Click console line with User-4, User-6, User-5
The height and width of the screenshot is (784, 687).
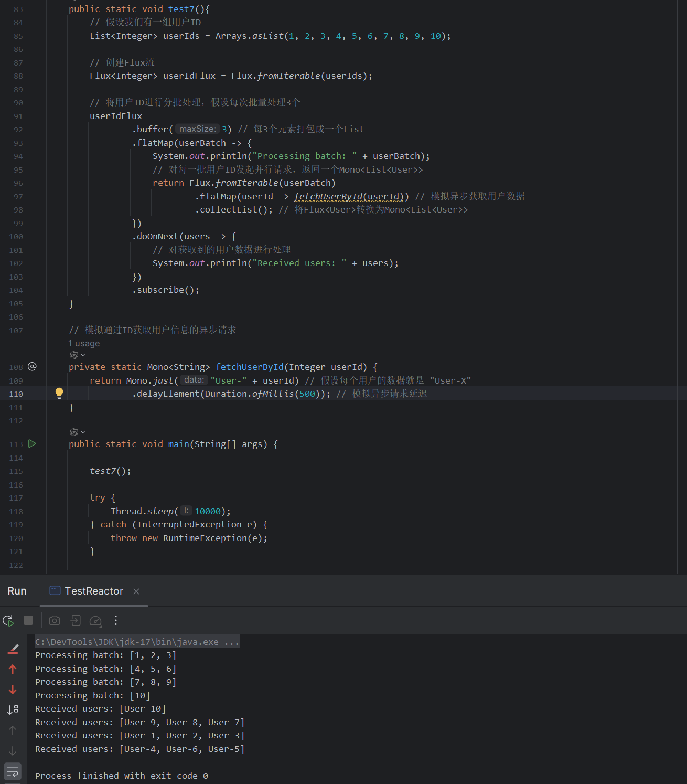140,749
